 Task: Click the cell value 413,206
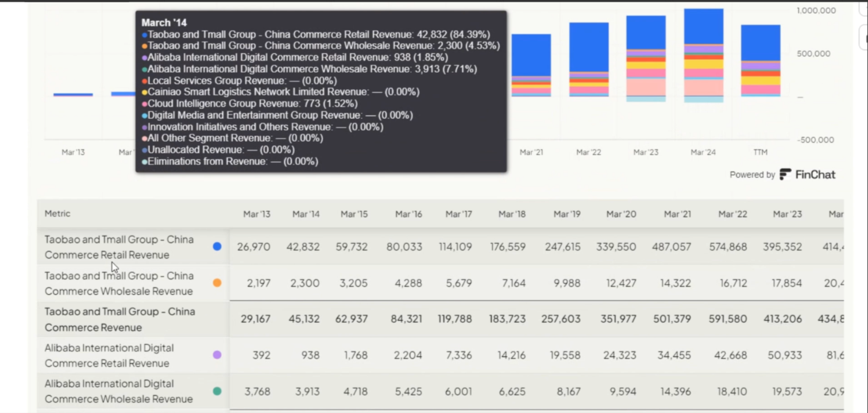pyautogui.click(x=782, y=319)
